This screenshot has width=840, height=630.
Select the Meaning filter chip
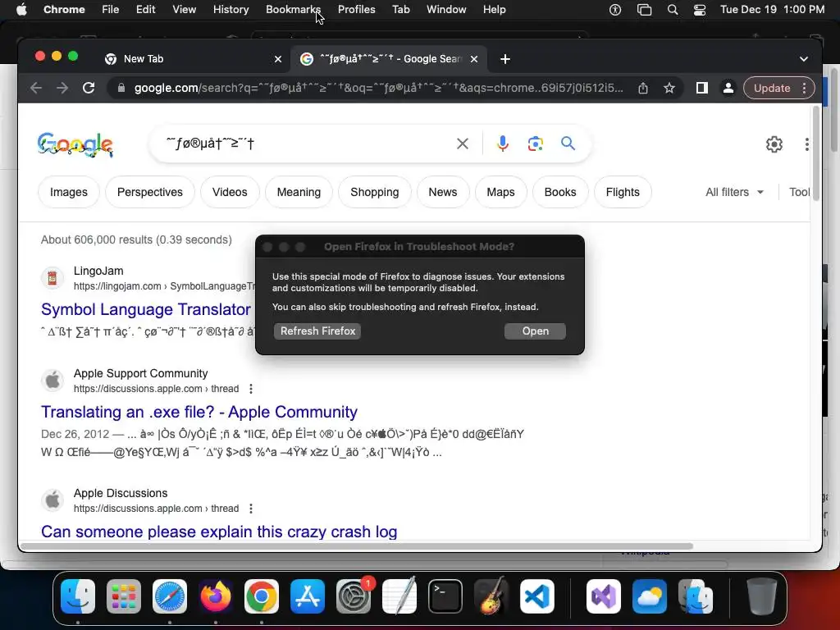tap(299, 192)
